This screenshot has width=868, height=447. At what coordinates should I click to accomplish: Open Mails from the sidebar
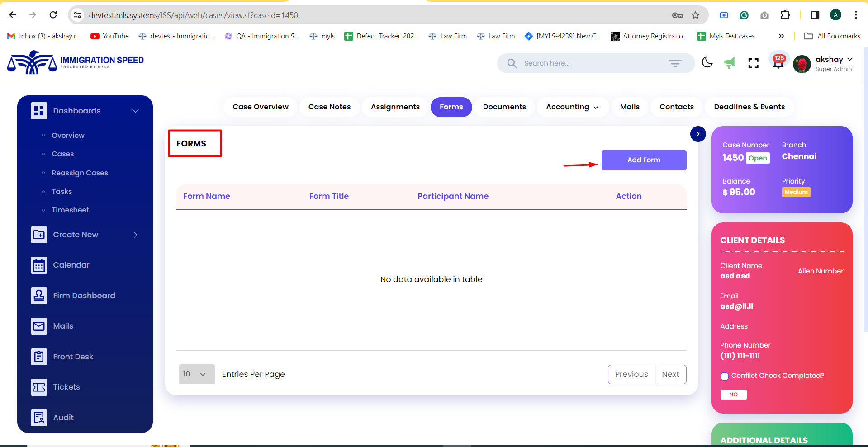[62, 326]
